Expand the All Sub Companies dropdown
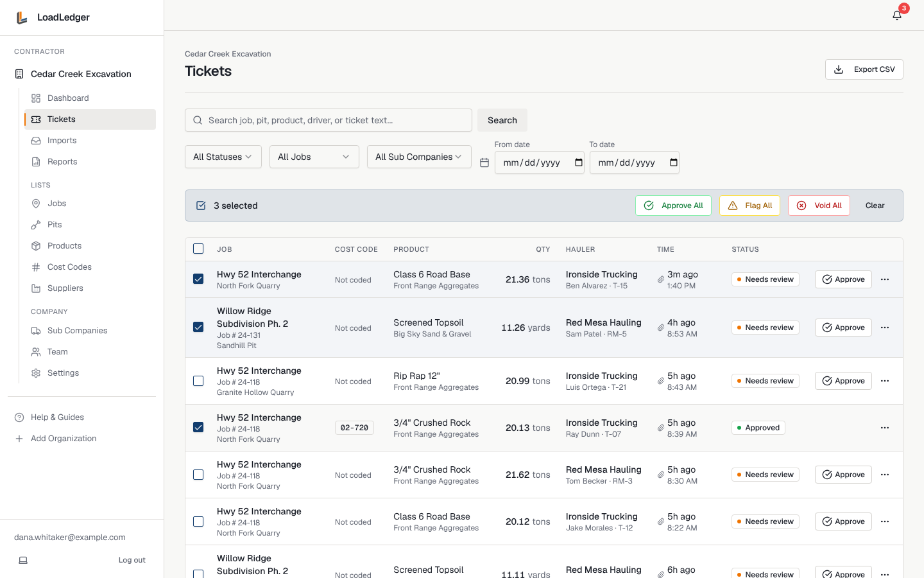This screenshot has height=578, width=924. (419, 157)
